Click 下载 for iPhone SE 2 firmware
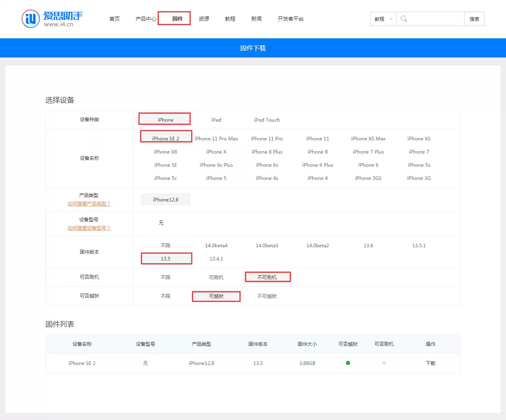This screenshot has height=420, width=506. point(431,363)
